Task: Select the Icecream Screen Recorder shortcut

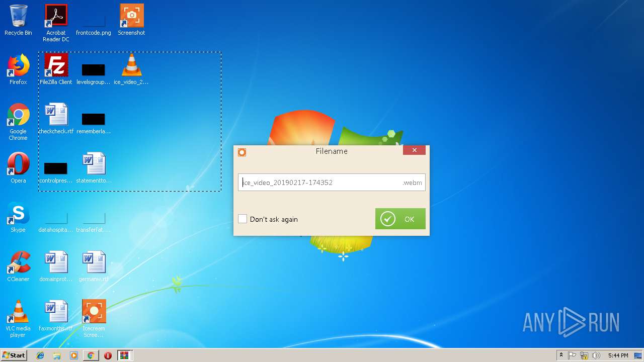Action: point(94,319)
